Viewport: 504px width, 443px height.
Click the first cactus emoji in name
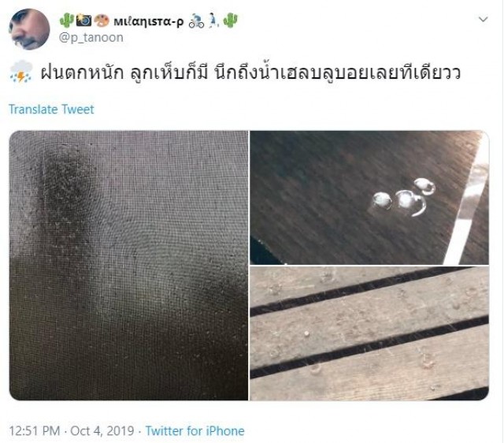(x=67, y=21)
